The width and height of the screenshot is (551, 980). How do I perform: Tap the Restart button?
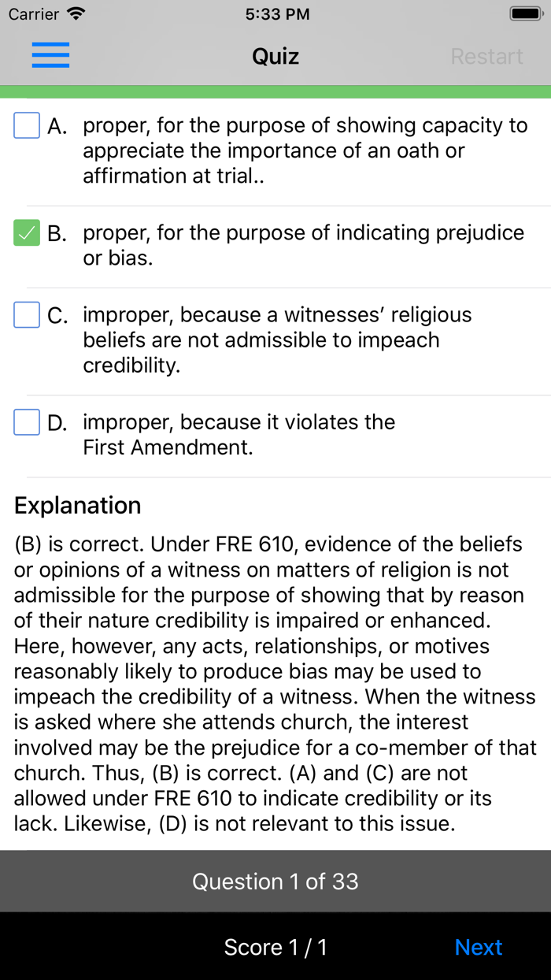tap(486, 55)
